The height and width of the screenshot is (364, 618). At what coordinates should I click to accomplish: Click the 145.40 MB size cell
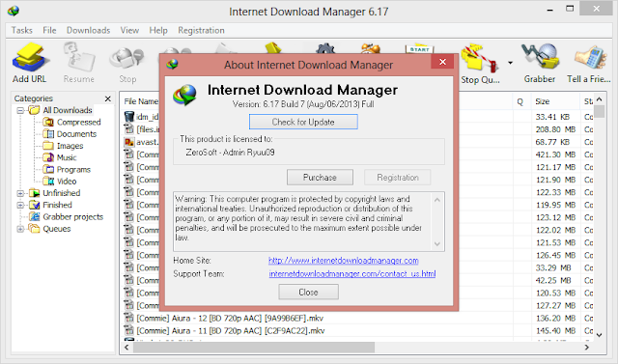coord(555,331)
